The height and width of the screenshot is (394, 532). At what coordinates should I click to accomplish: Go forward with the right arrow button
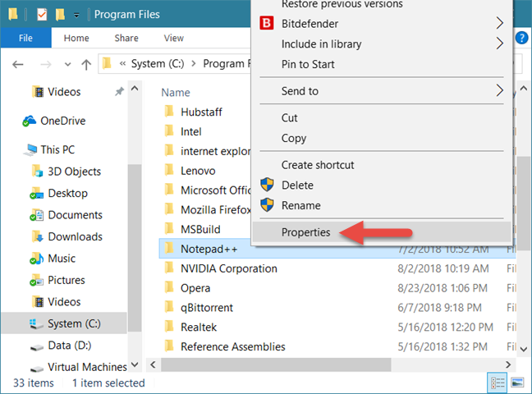click(x=46, y=64)
